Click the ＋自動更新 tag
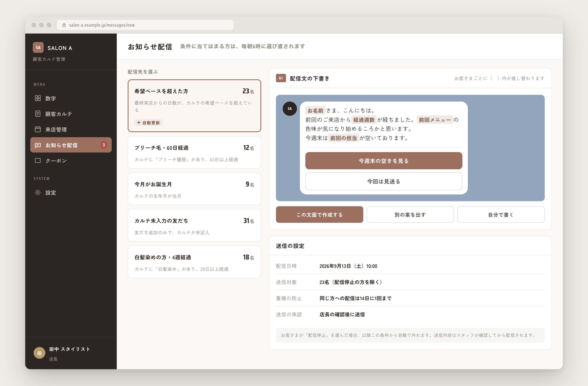The image size is (588, 386). coord(148,123)
